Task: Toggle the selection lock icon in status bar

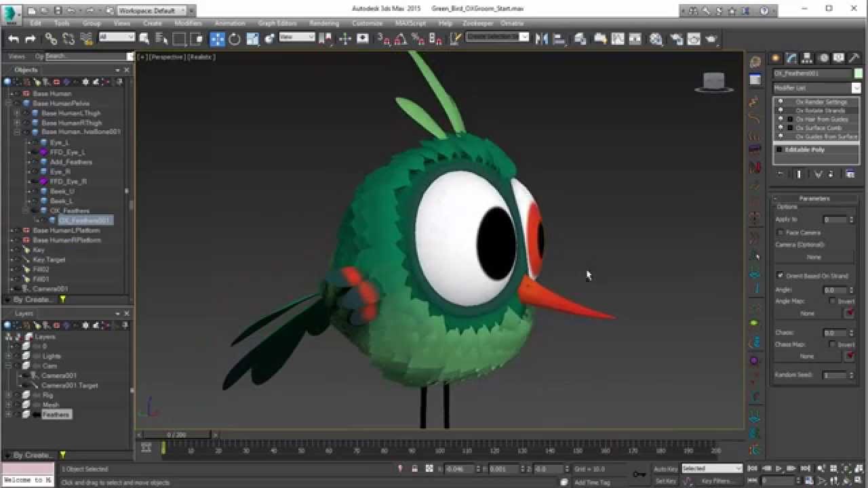Action: point(415,468)
